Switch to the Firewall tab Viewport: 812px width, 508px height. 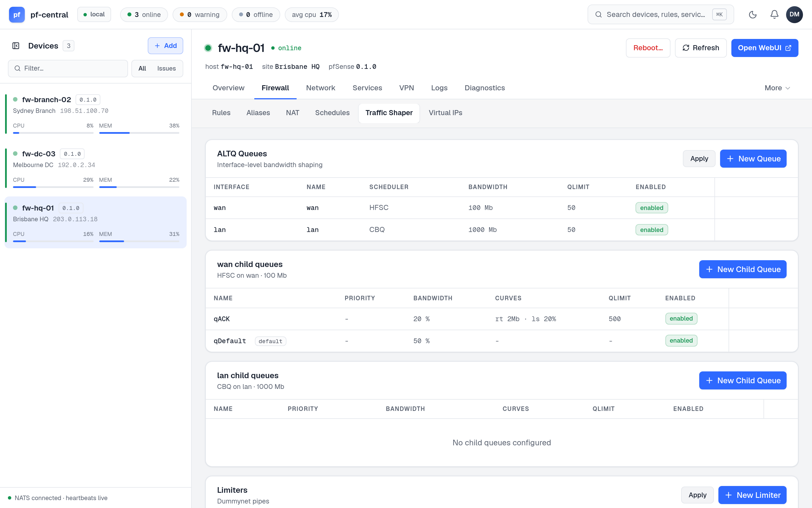pyautogui.click(x=275, y=88)
